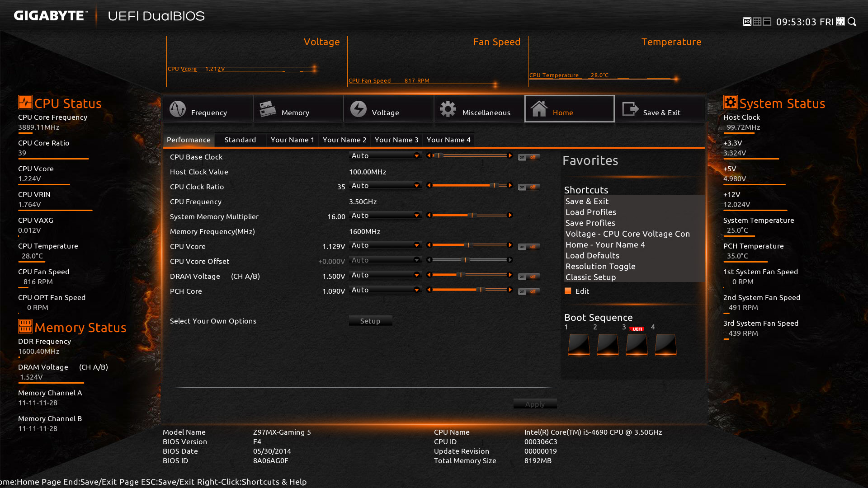Toggle the on/off switch for CPU Clock Ratio

click(x=529, y=187)
